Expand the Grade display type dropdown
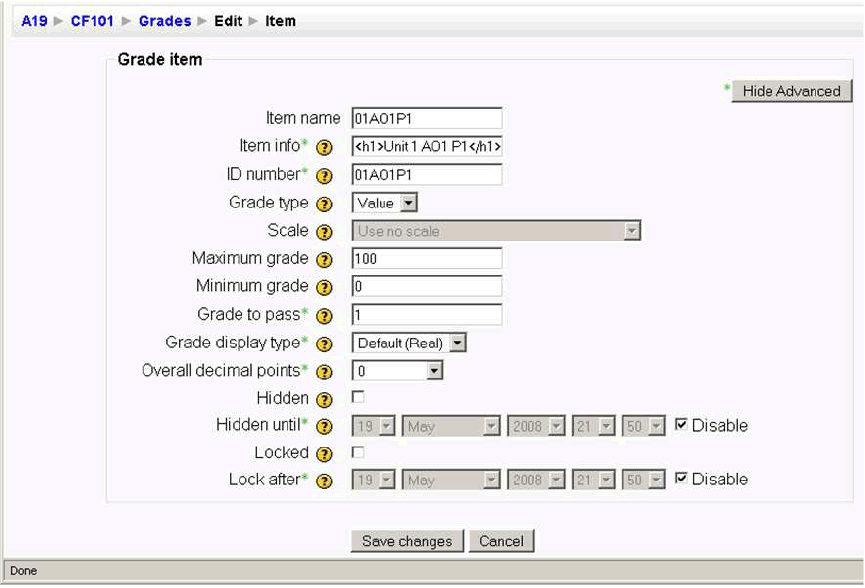The image size is (865, 588). 409,343
